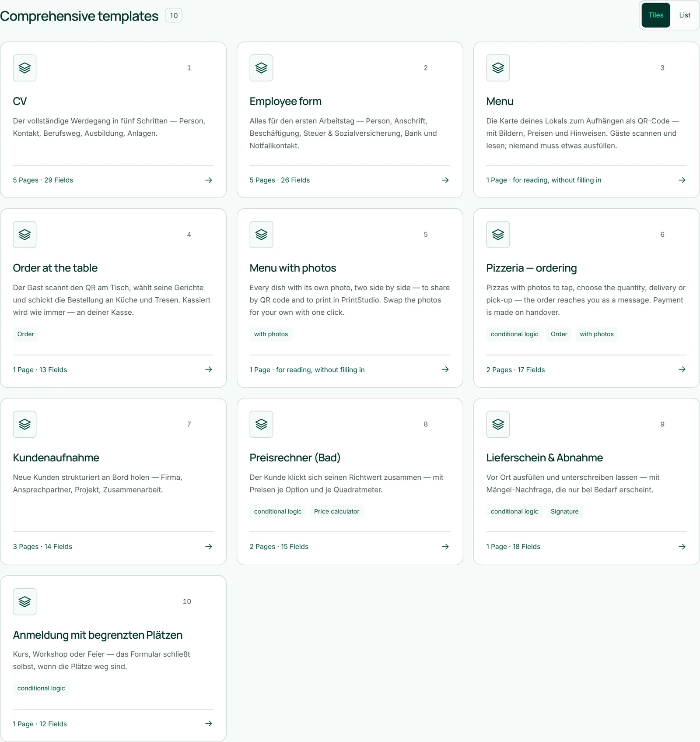Click the layers icon on Employee form card
700x742 pixels.
[261, 68]
